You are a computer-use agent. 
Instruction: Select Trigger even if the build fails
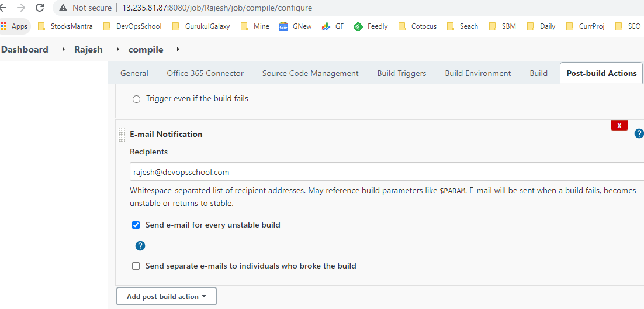click(136, 99)
